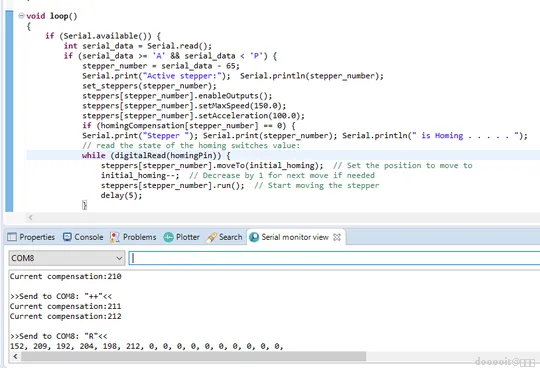Click the Properties tab icon
Screen dimensions: 540x368
tap(12, 237)
